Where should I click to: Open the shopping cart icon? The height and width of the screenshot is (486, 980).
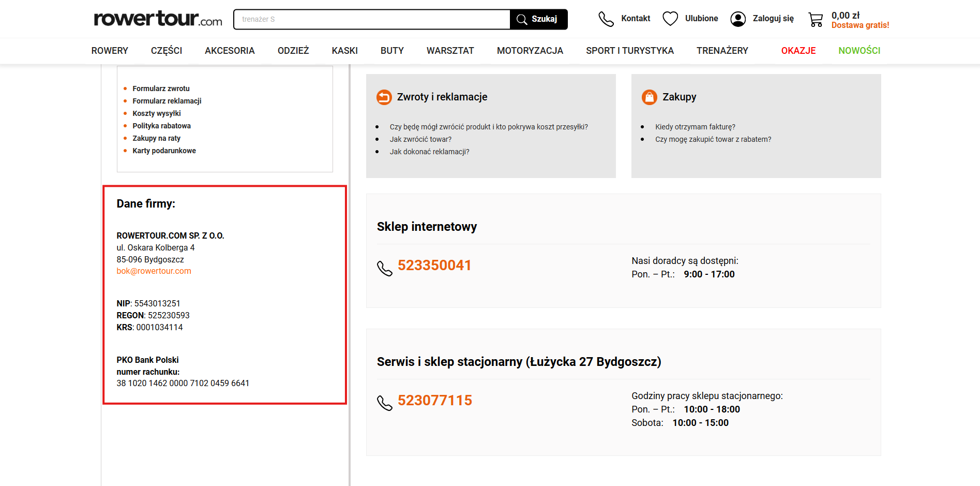tap(816, 20)
